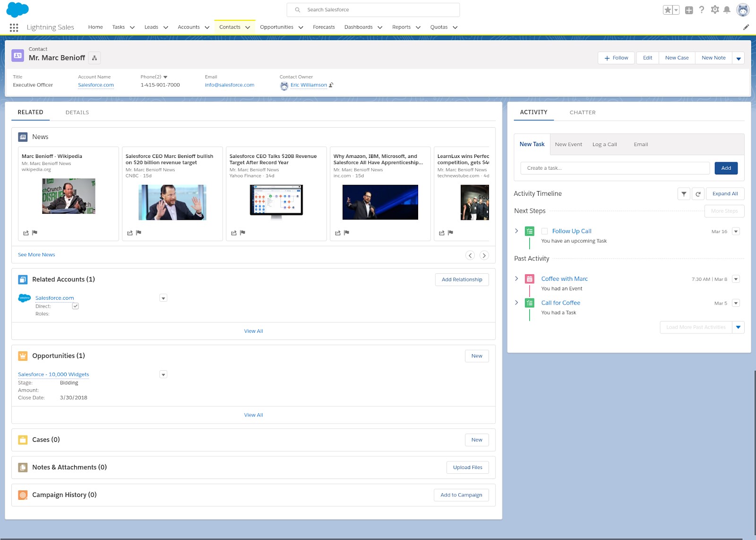Switch to the CHATTER tab
The width and height of the screenshot is (756, 540).
point(583,113)
